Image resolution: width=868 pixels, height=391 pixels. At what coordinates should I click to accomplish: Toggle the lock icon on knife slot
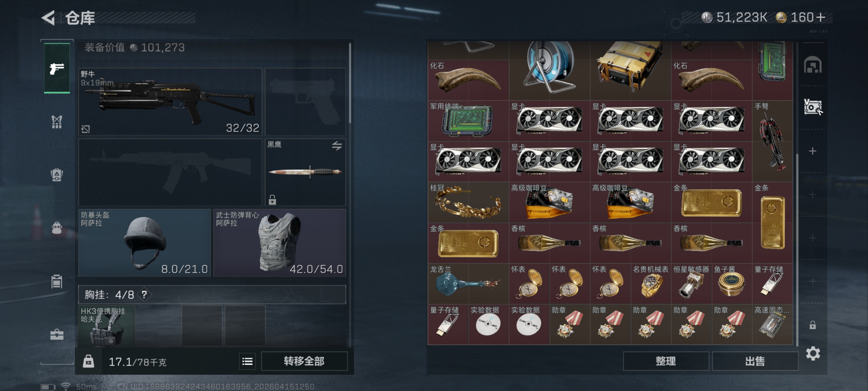pyautogui.click(x=272, y=200)
